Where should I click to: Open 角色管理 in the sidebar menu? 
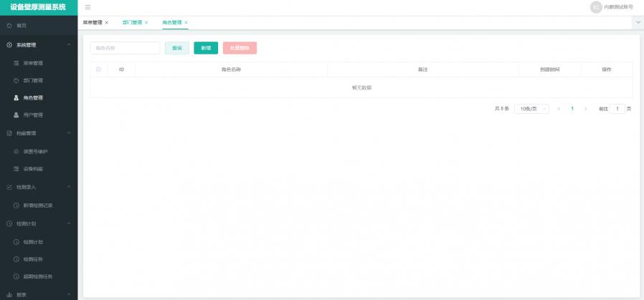33,98
